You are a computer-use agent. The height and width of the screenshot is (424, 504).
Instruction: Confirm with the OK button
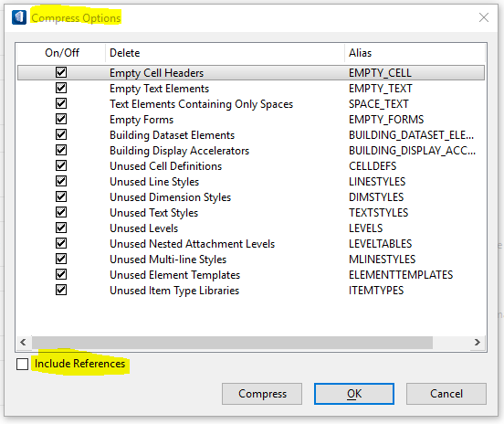[x=354, y=394]
